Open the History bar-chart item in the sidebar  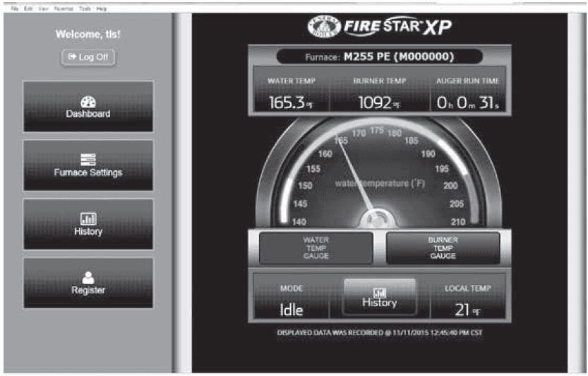88,224
